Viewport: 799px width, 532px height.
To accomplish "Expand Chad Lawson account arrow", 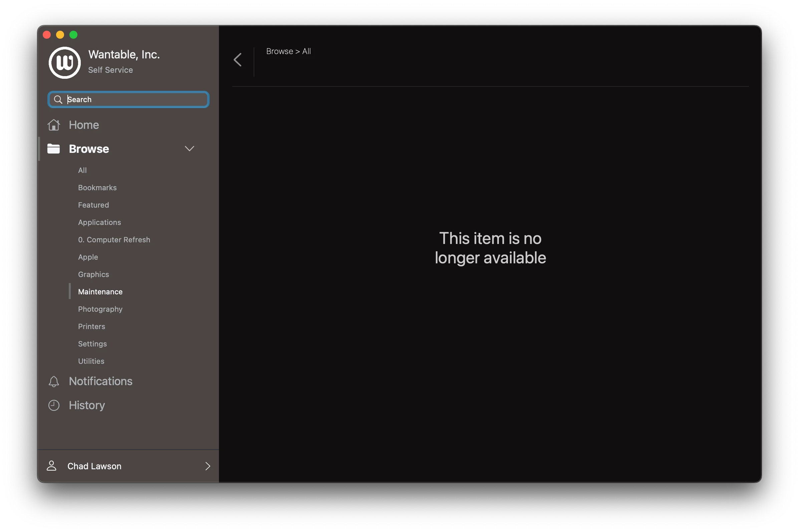I will (208, 466).
